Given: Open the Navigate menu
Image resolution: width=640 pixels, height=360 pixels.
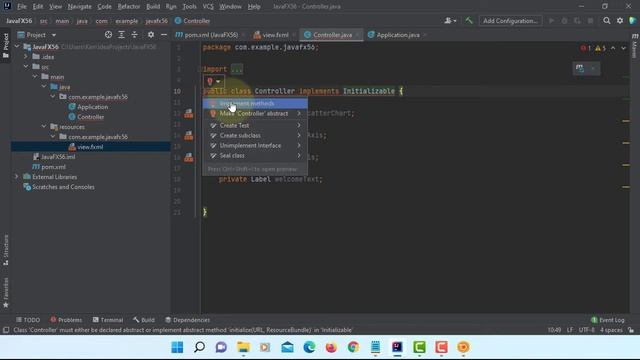Looking at the screenshot, I should click(80, 7).
